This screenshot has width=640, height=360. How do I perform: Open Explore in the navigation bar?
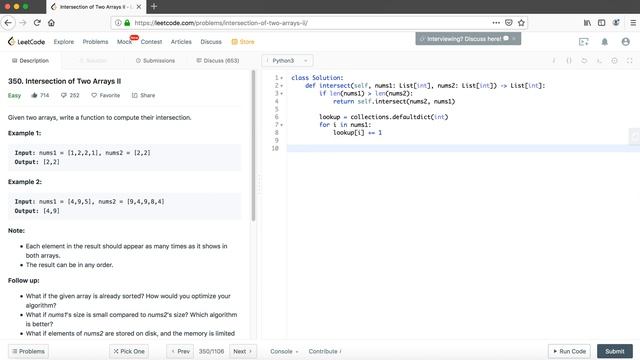(x=64, y=42)
